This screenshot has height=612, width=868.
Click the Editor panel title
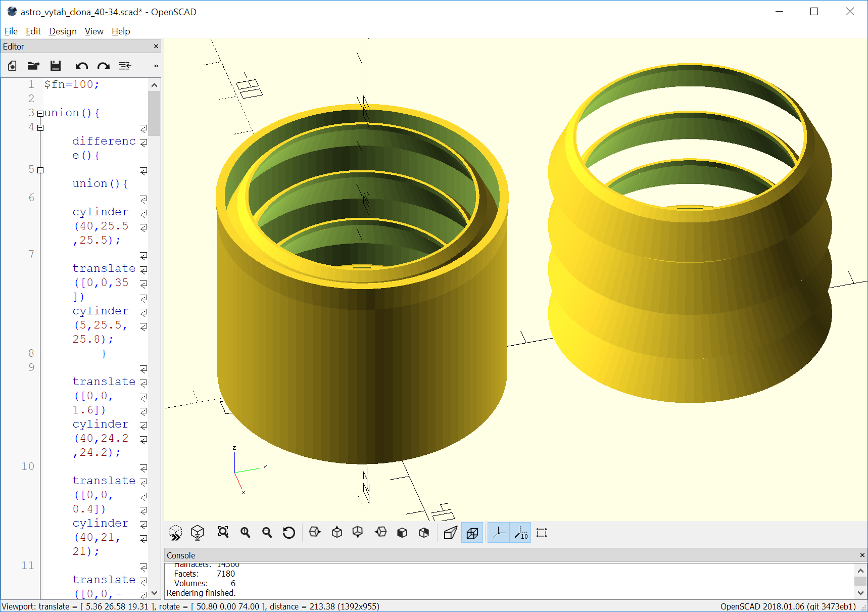[14, 46]
